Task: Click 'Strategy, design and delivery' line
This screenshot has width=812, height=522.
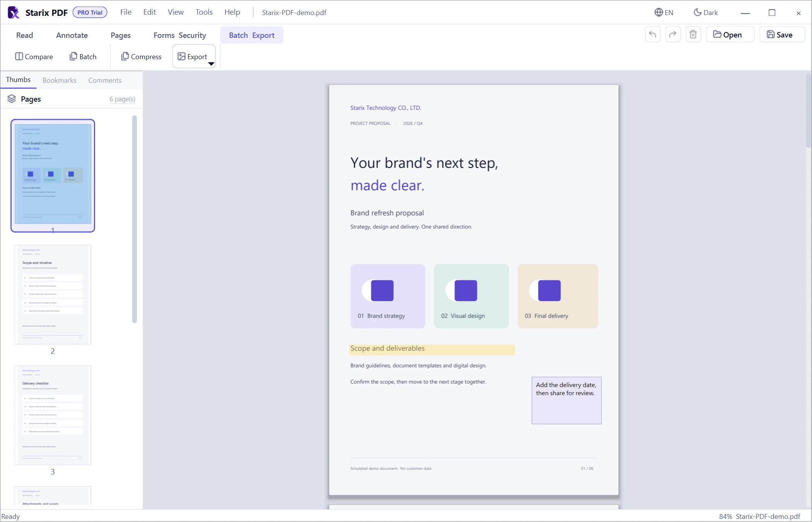Action: [x=411, y=227]
